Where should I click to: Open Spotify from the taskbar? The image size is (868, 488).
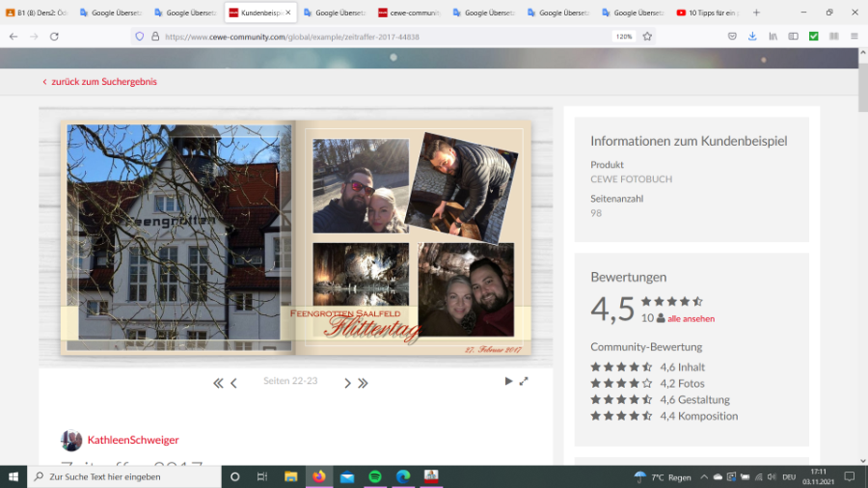click(374, 476)
